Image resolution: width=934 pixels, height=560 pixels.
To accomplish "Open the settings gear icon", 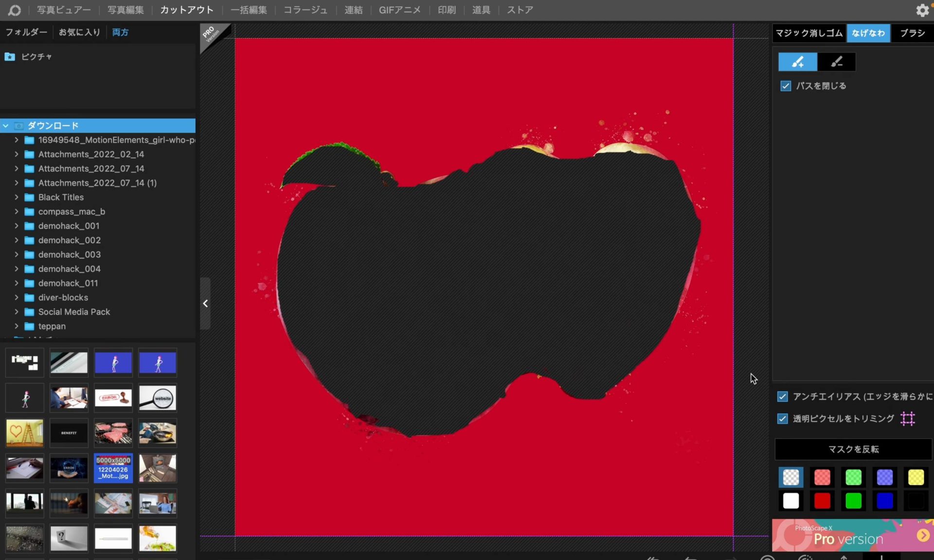I will click(922, 10).
